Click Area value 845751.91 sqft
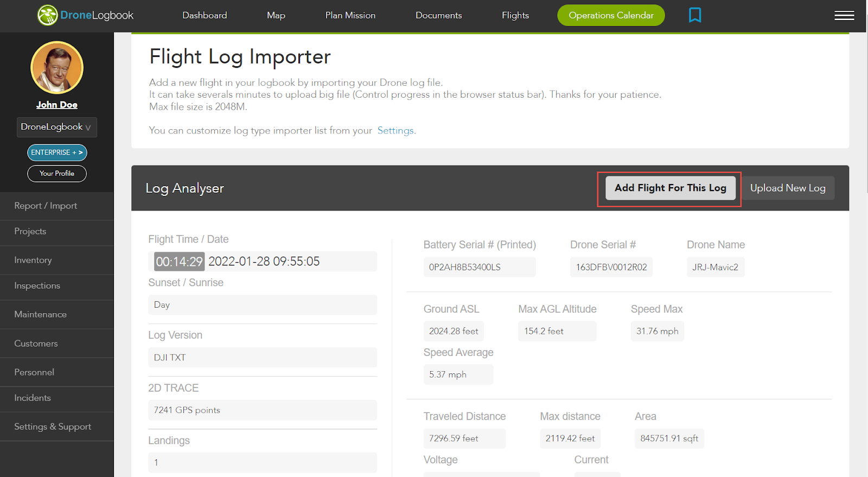 (669, 438)
